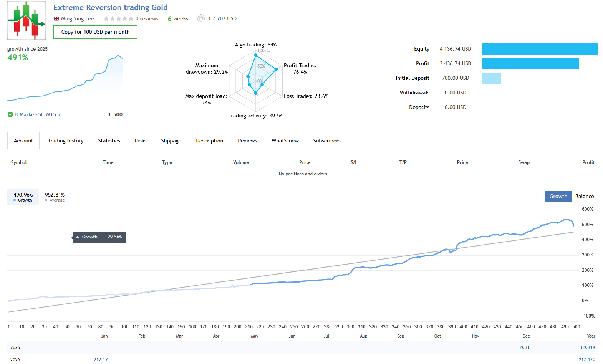Open the Trading history tab
Viewport: 603px width, 364px height.
click(x=66, y=141)
